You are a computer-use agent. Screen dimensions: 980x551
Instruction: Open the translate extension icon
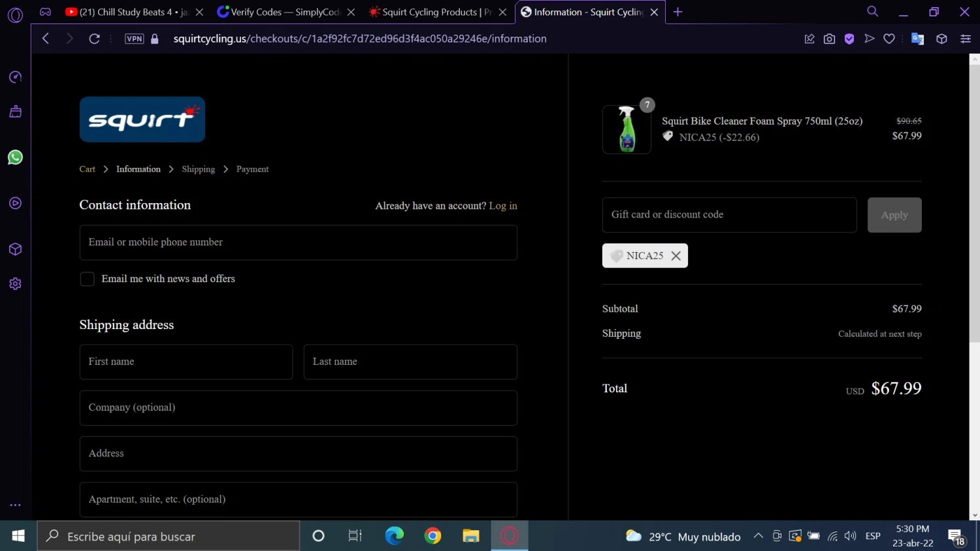917,39
